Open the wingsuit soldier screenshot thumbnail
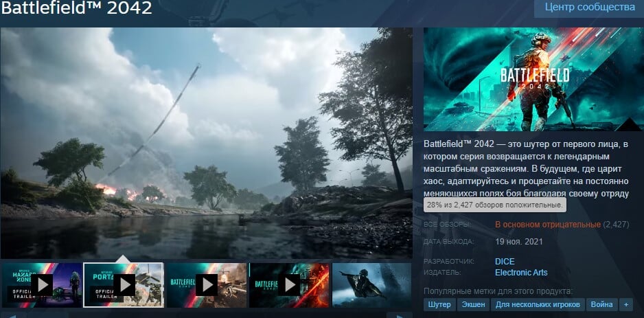This screenshot has height=318, width=644. [371, 284]
